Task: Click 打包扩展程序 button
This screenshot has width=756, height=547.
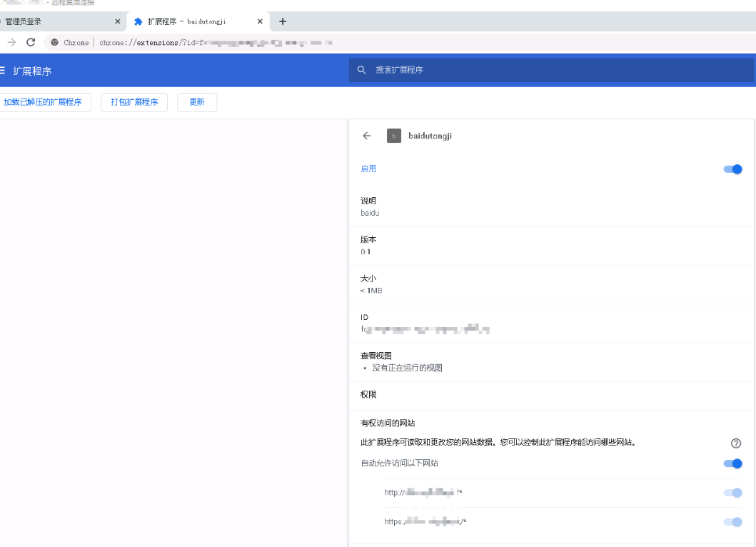Action: (x=134, y=102)
